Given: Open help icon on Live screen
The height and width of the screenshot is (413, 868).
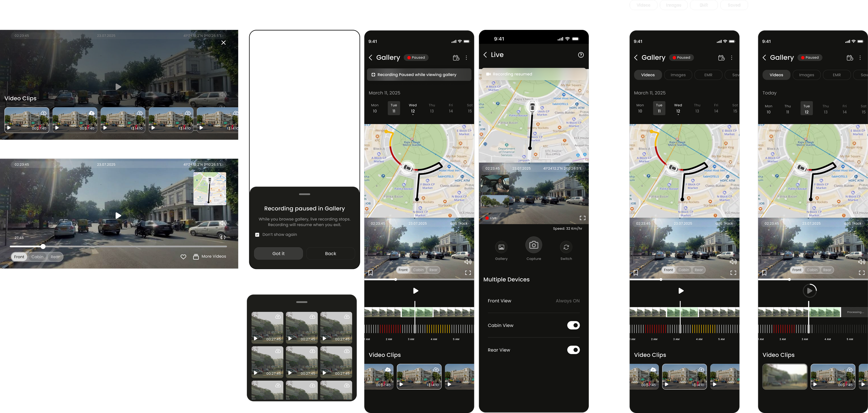Looking at the screenshot, I should point(581,55).
